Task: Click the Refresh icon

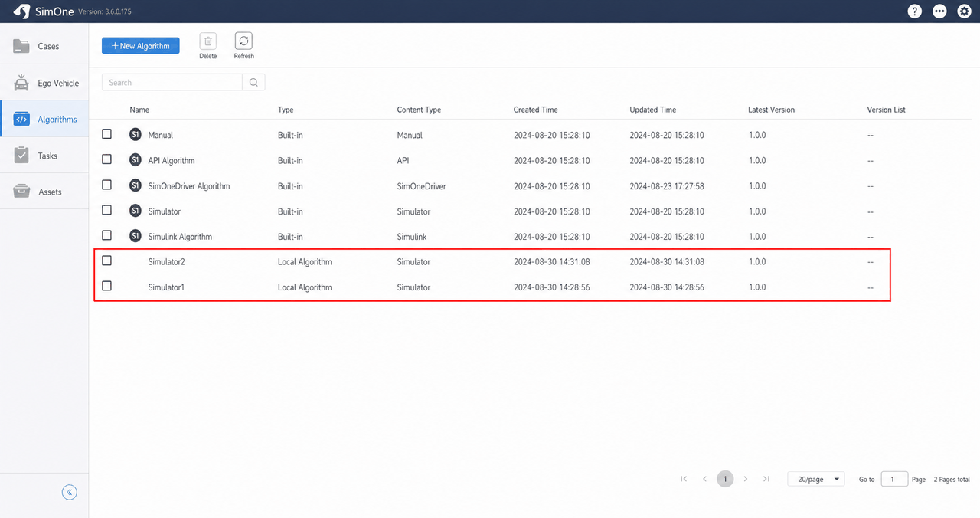Action: [x=243, y=41]
